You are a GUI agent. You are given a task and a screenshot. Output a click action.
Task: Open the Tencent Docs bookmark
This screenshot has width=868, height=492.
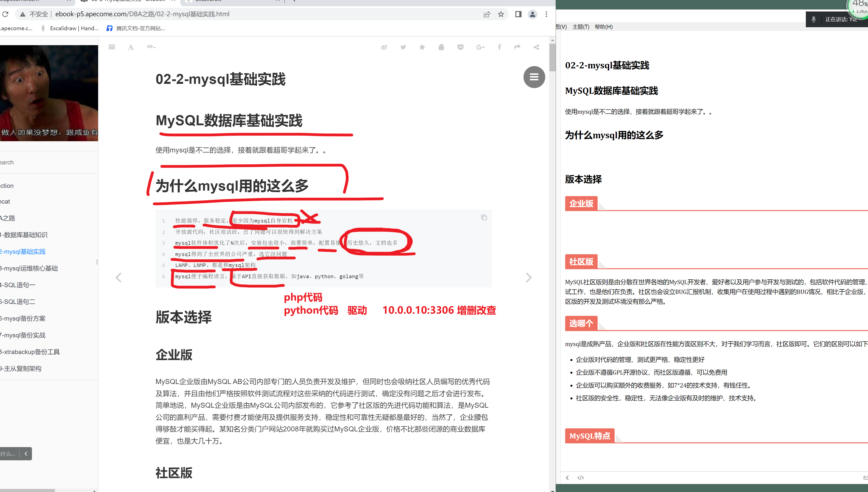pos(136,28)
